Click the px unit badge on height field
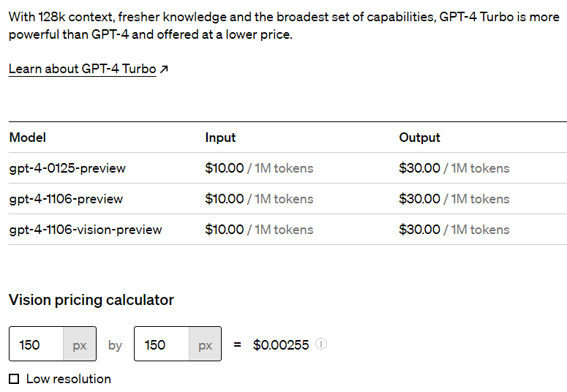Screen dimensions: 567x392 click(205, 344)
